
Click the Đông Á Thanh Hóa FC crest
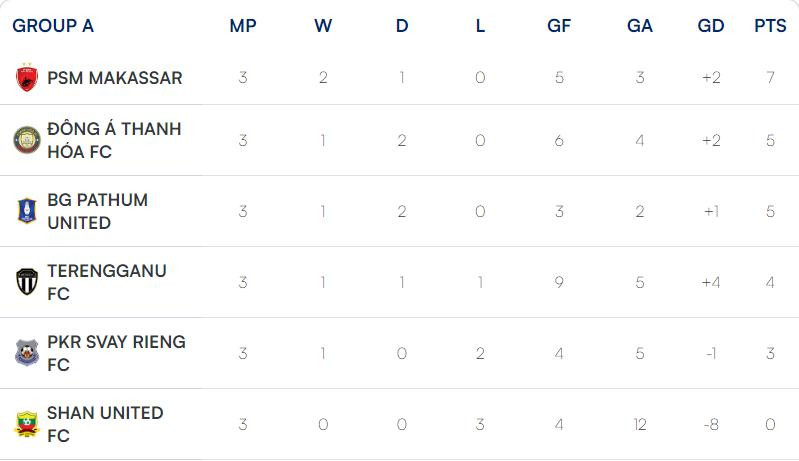[26, 140]
